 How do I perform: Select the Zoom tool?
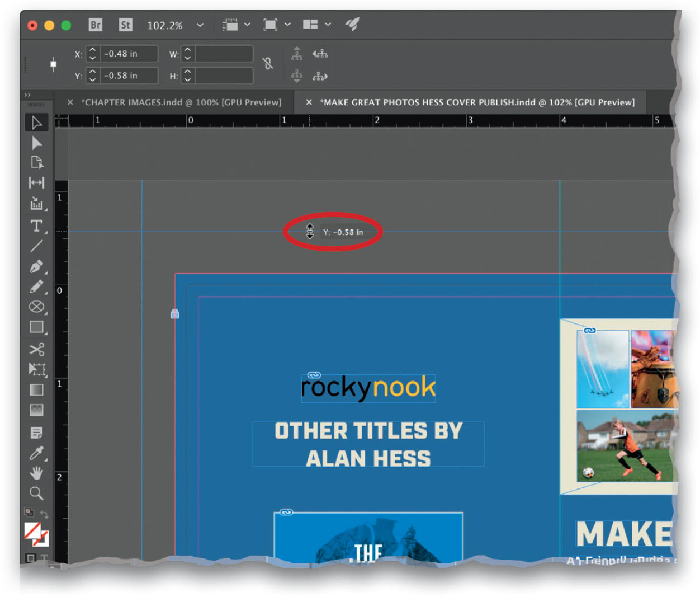click(36, 493)
